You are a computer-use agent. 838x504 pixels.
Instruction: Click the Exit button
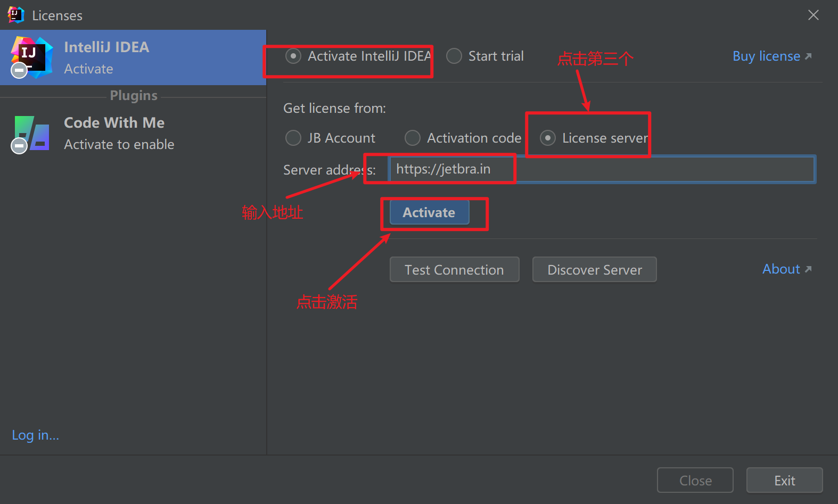tap(785, 481)
